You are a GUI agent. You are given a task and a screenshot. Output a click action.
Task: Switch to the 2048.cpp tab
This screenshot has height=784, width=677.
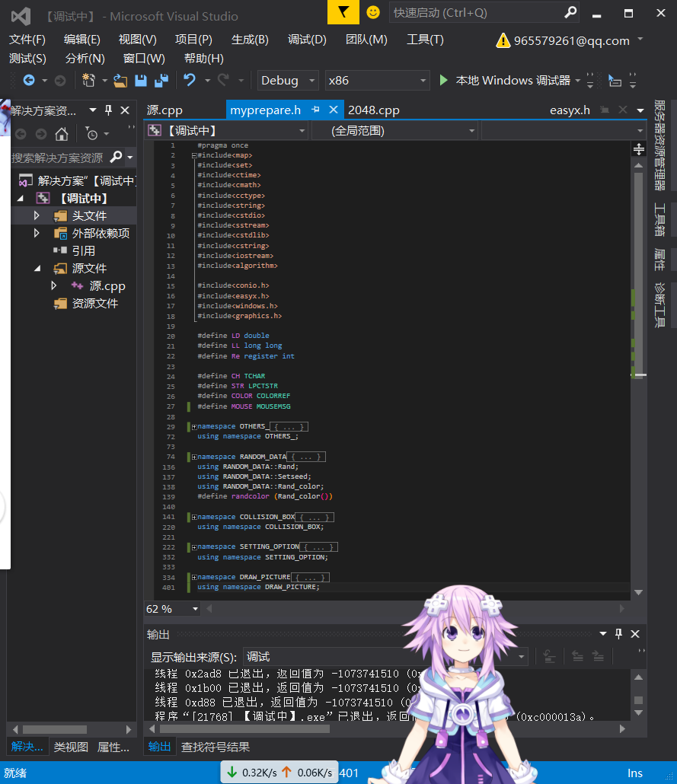tap(374, 110)
